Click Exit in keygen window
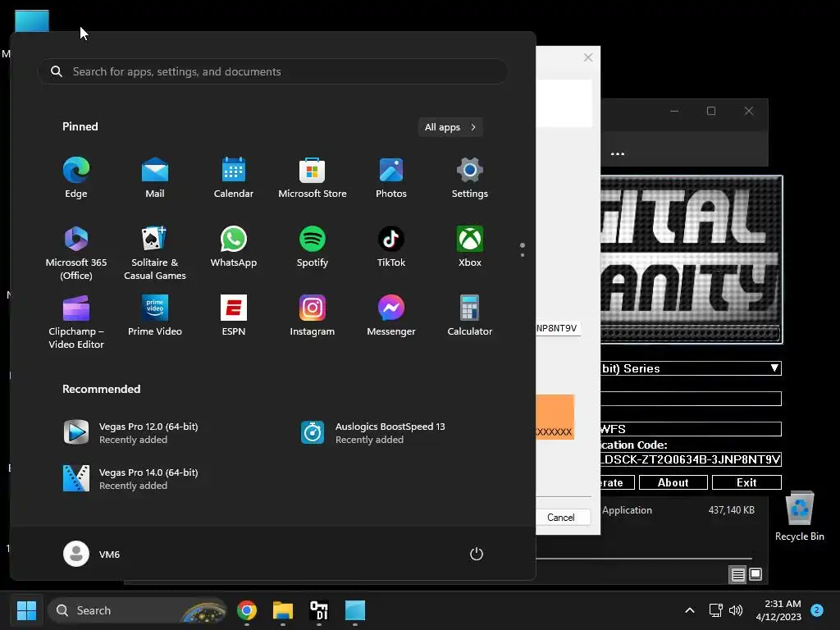The width and height of the screenshot is (840, 630). [x=746, y=482]
